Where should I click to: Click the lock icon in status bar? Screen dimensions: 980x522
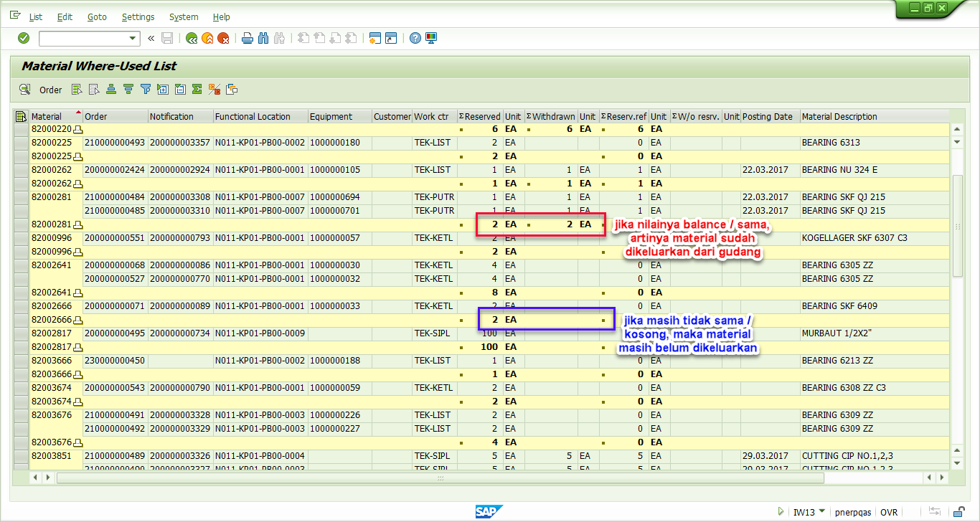958,512
